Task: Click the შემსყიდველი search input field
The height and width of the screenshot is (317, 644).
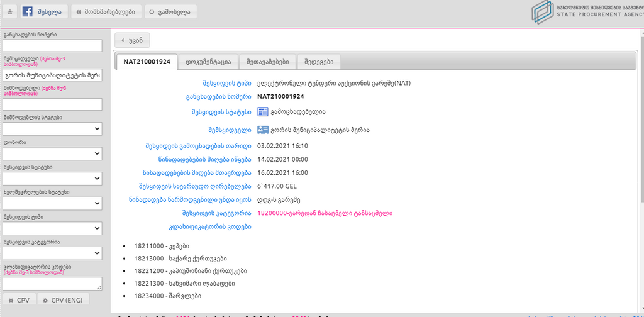Action: click(52, 75)
